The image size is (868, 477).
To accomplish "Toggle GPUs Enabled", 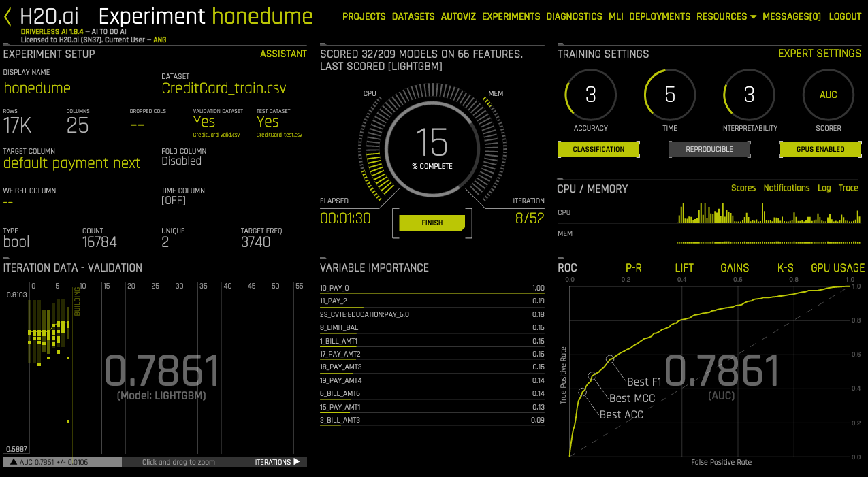I will 820,149.
